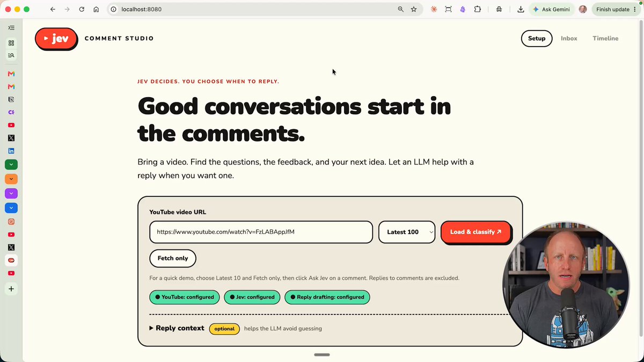Image resolution: width=644 pixels, height=362 pixels.
Task: Open the purple crystal extension icon
Action: point(463,9)
